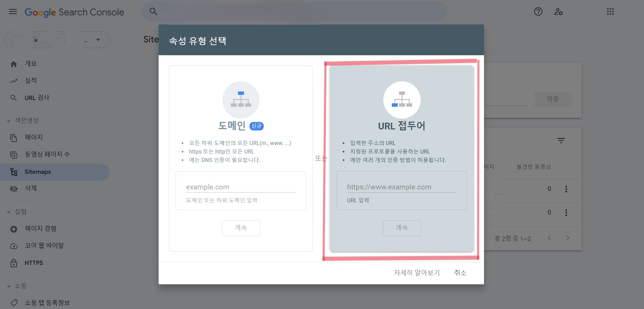644x309 pixels.
Task: Open the help question mark icon
Action: coord(538,12)
